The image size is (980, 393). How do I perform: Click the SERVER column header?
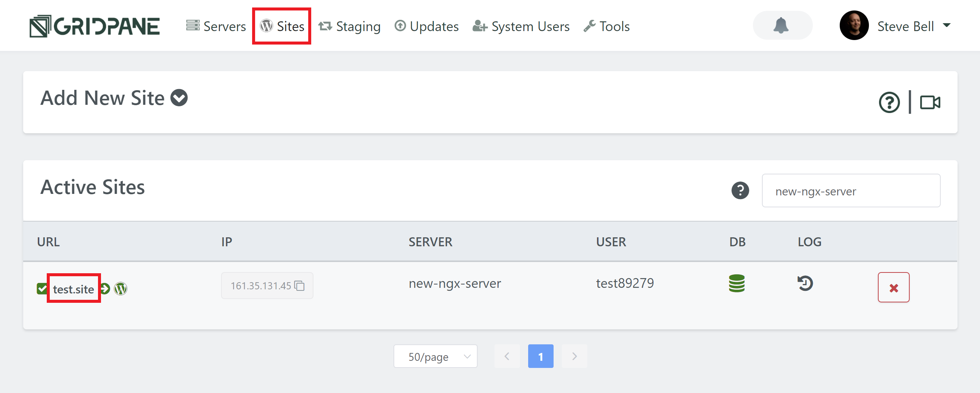430,242
